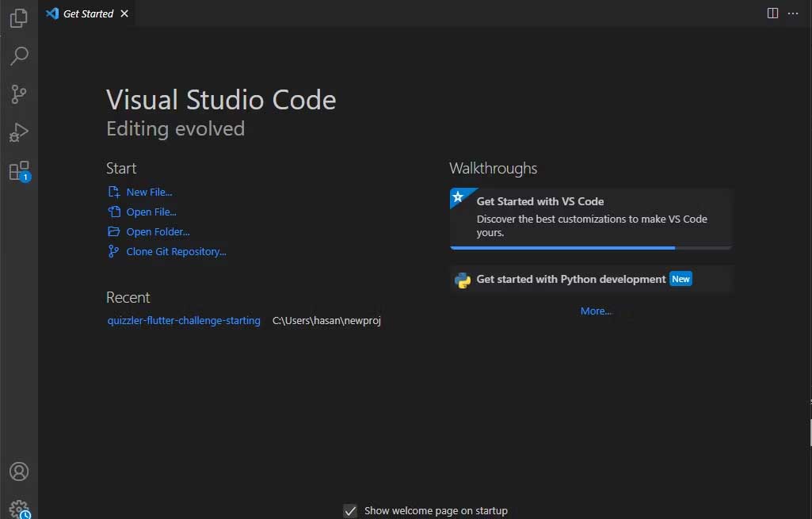The image size is (812, 519).
Task: Close the Get Started tab
Action: click(124, 13)
